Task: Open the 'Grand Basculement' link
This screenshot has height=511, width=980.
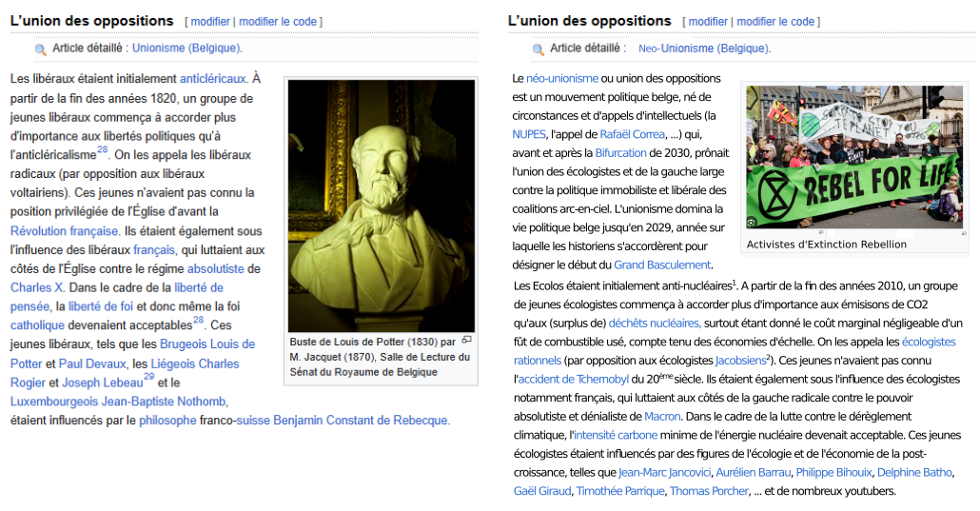Action: 662,265
